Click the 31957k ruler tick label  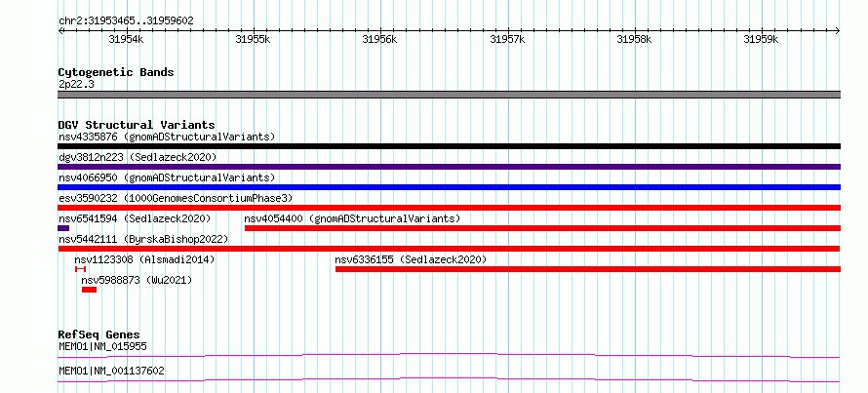pyautogui.click(x=507, y=39)
